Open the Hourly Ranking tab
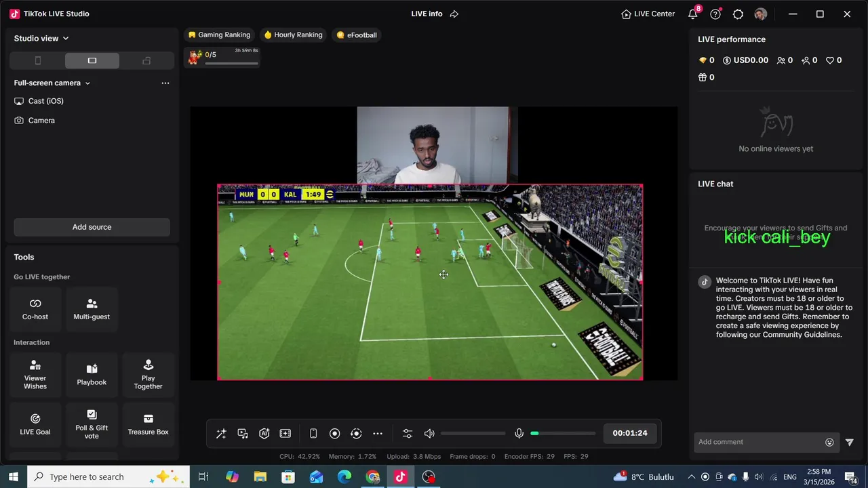The height and width of the screenshot is (488, 868). coord(293,35)
